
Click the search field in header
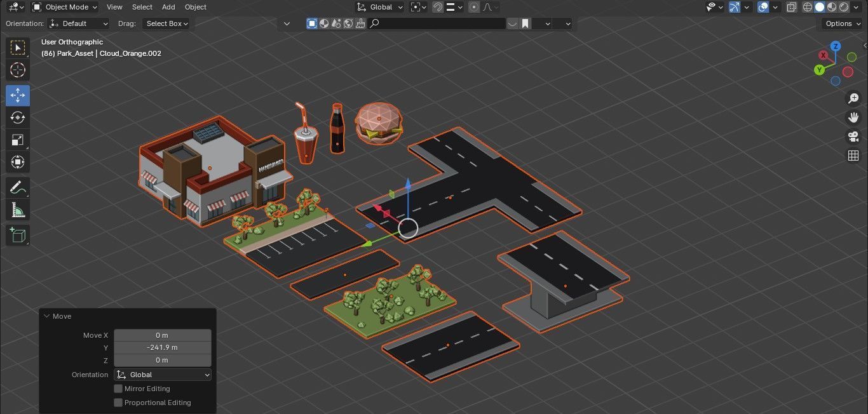(x=437, y=23)
